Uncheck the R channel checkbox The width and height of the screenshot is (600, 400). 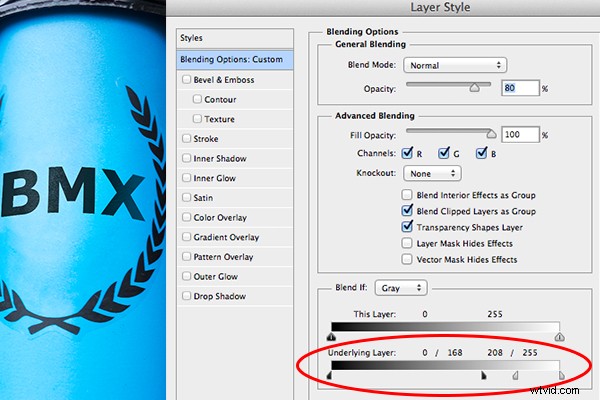[407, 153]
